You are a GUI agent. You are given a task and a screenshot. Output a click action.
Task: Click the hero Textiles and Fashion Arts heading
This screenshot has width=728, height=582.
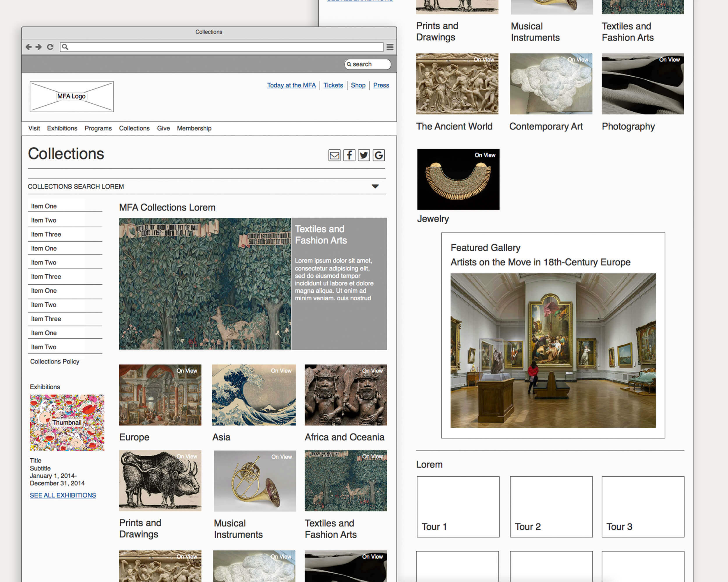tap(321, 235)
